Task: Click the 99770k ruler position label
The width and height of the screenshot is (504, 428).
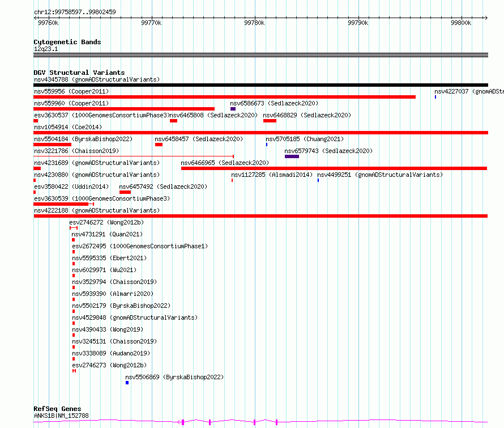Action: (151, 23)
